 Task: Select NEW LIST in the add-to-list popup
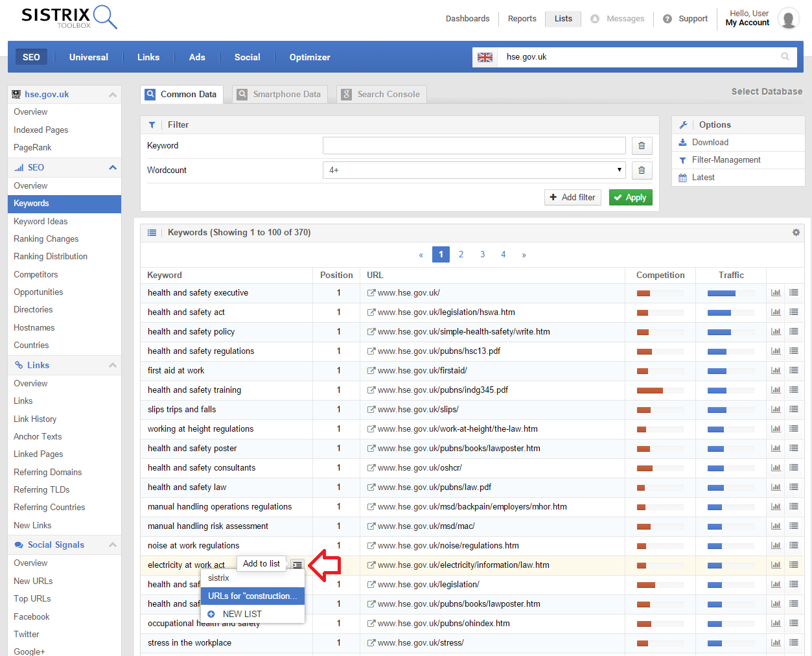tap(242, 614)
